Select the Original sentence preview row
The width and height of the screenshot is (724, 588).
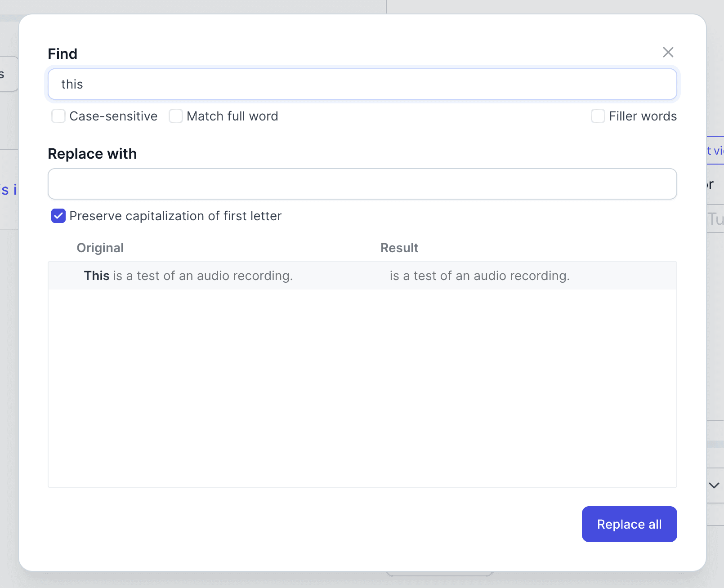coord(202,276)
